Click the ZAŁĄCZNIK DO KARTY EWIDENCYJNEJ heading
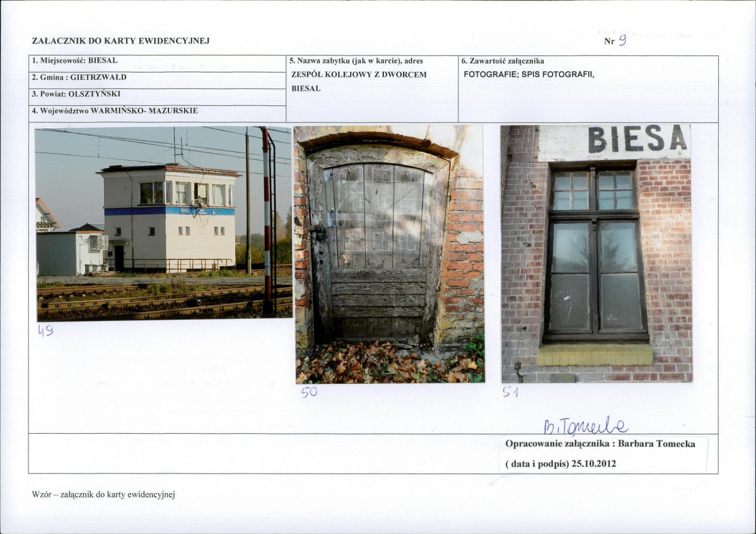The height and width of the screenshot is (534, 756). (x=120, y=41)
